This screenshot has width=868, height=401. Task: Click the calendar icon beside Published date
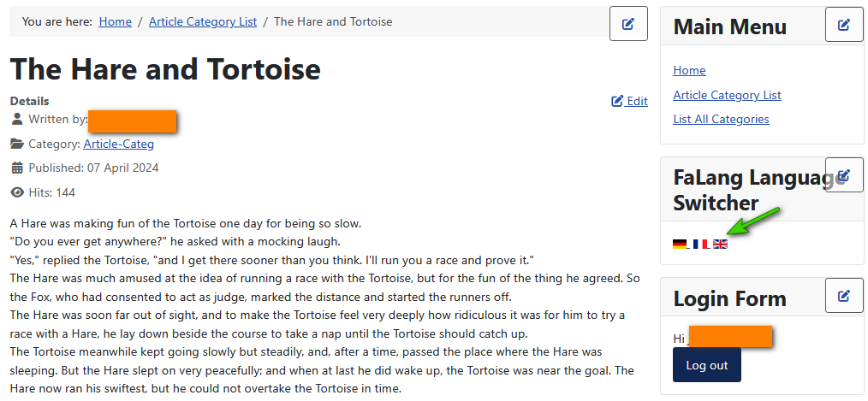click(x=17, y=168)
